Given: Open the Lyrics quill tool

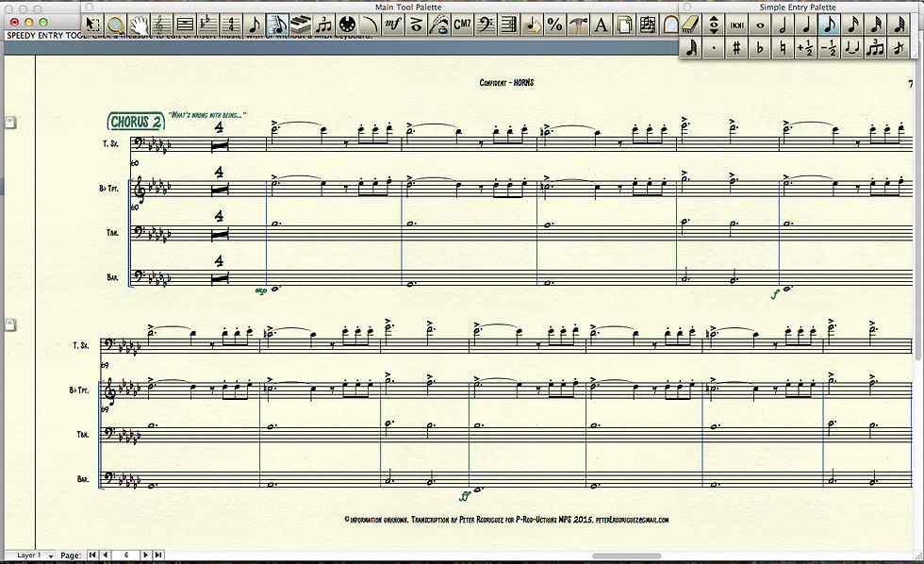Looking at the screenshot, I should pyautogui.click(x=438, y=25).
